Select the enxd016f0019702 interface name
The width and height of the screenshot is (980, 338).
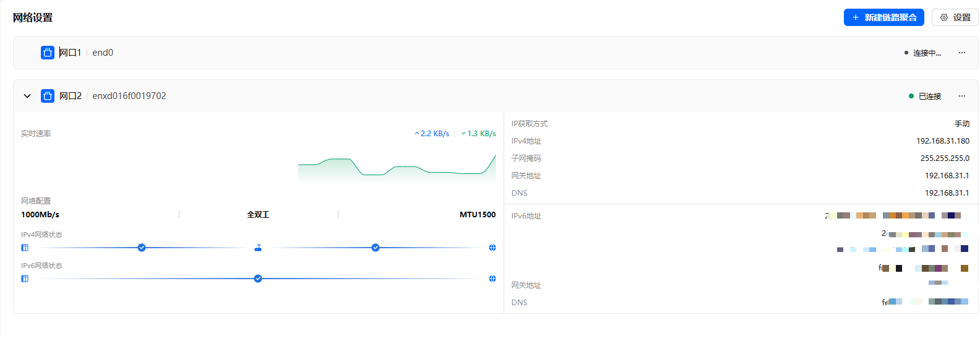[129, 96]
